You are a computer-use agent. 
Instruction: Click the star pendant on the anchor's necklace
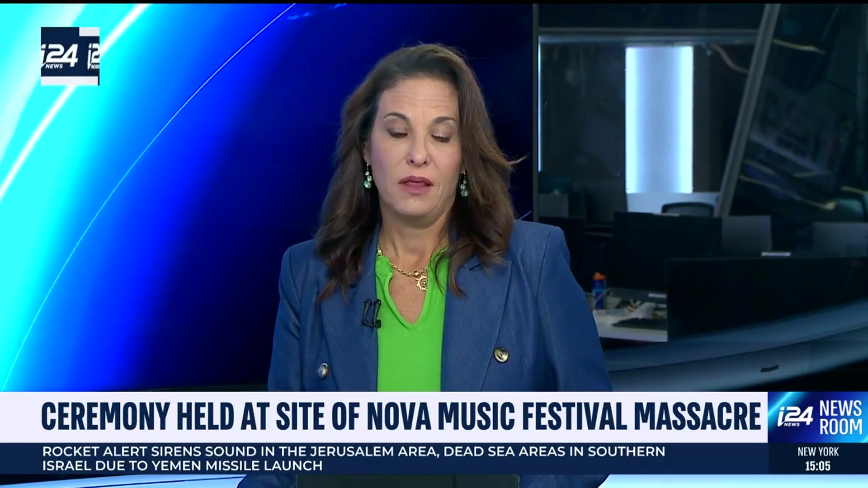(422, 282)
